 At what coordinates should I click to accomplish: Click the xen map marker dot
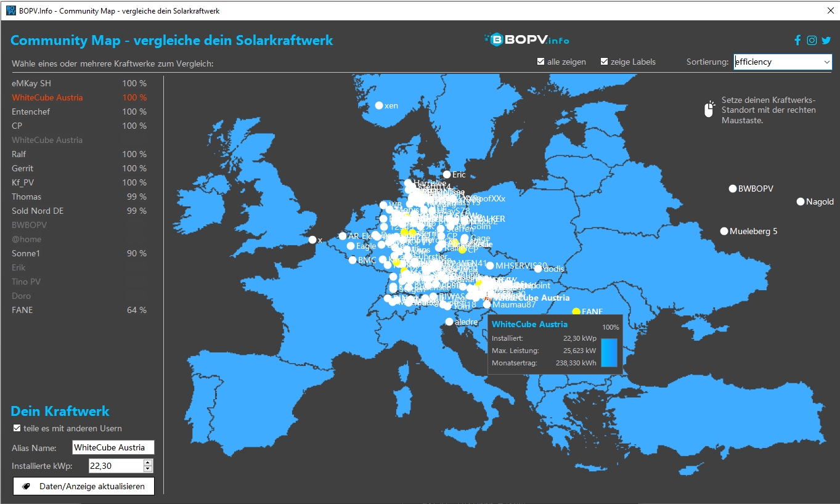379,105
